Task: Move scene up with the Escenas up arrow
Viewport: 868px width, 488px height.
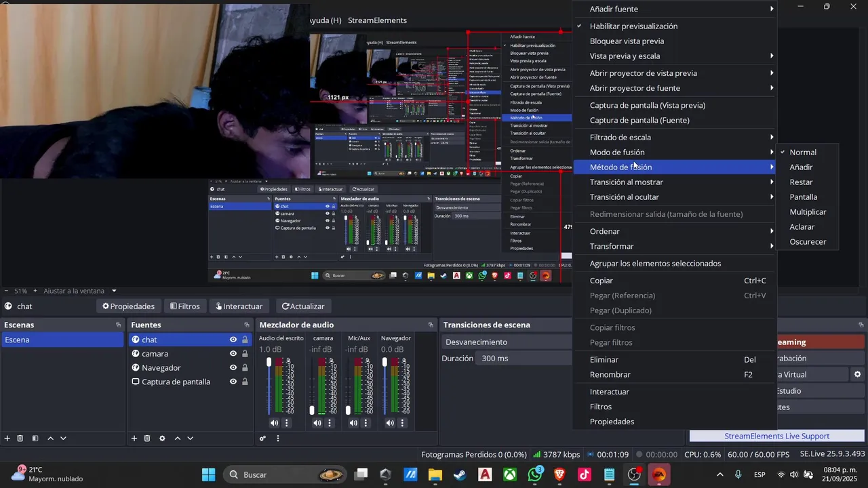Action: [50, 439]
